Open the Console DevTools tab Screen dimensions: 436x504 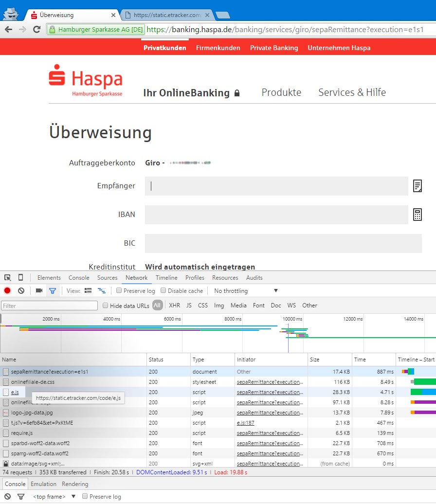(x=79, y=278)
